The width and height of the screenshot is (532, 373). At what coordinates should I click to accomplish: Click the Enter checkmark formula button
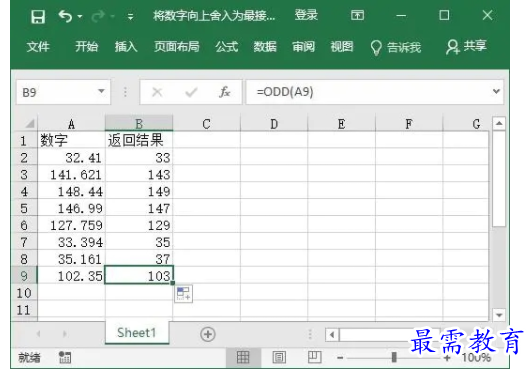click(x=191, y=92)
